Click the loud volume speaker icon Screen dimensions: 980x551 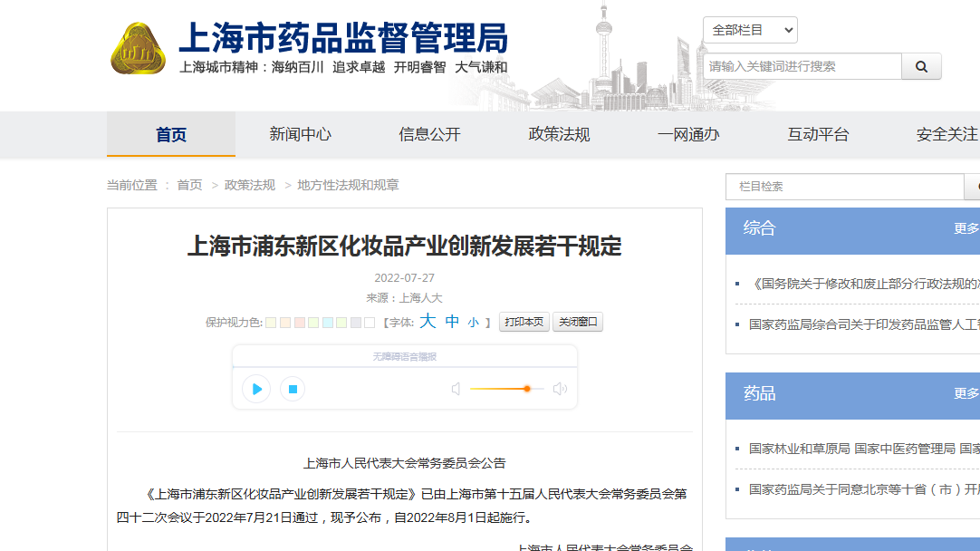pyautogui.click(x=560, y=389)
